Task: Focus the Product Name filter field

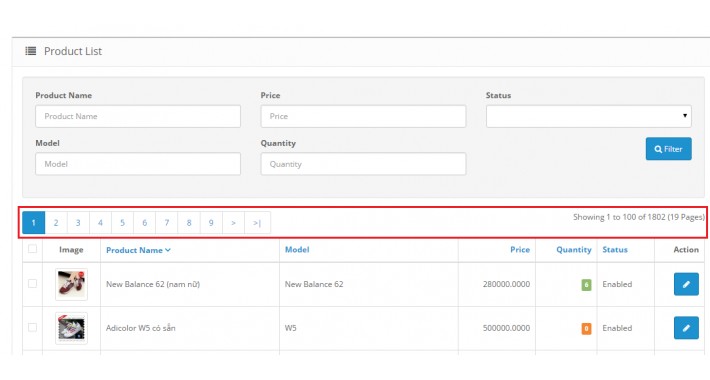Action: pyautogui.click(x=138, y=116)
